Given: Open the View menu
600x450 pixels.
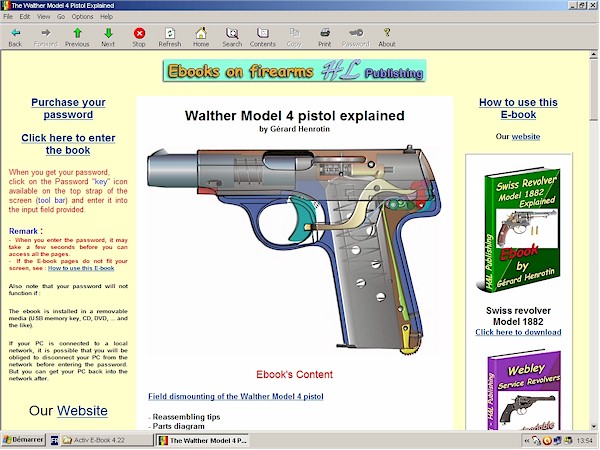Looking at the screenshot, I should pos(44,16).
